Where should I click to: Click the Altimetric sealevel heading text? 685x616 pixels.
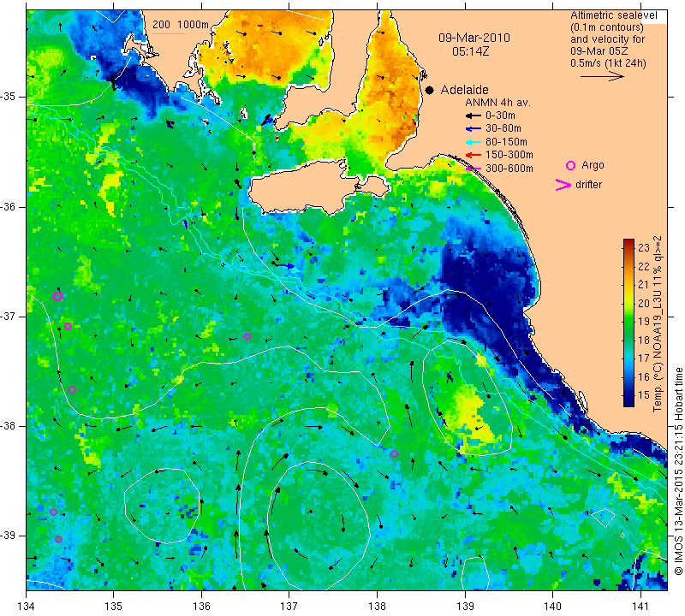613,15
